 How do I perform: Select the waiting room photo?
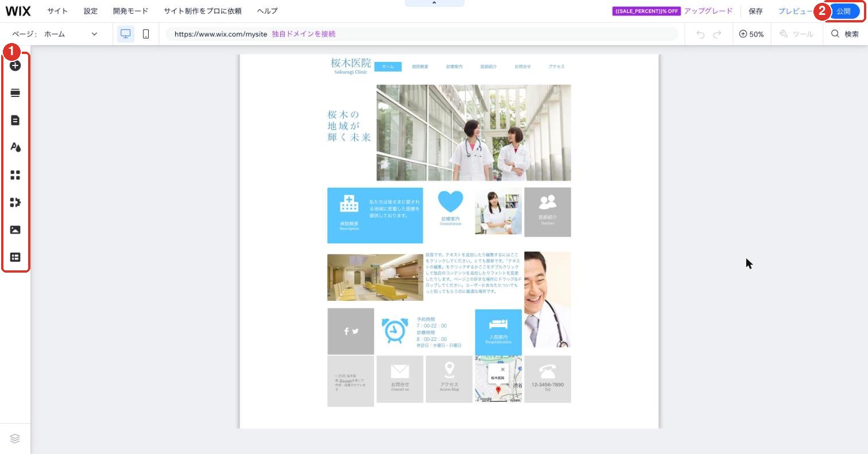(x=375, y=277)
